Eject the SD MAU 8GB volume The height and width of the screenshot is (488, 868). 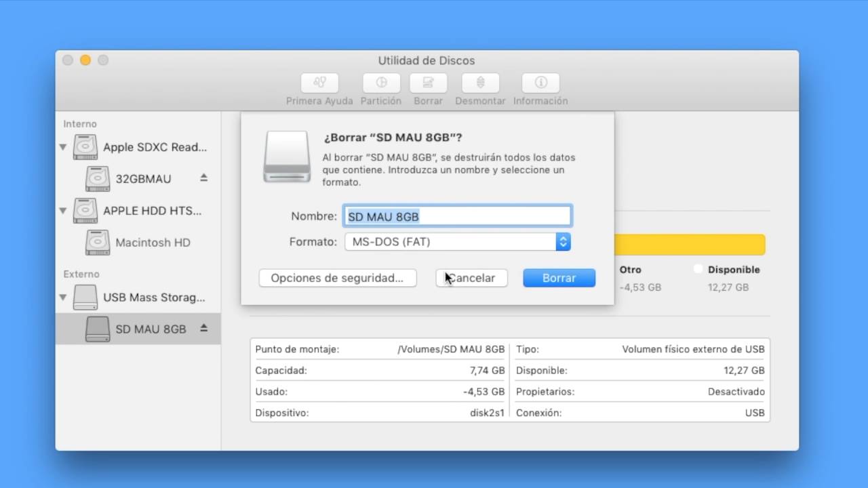(204, 328)
